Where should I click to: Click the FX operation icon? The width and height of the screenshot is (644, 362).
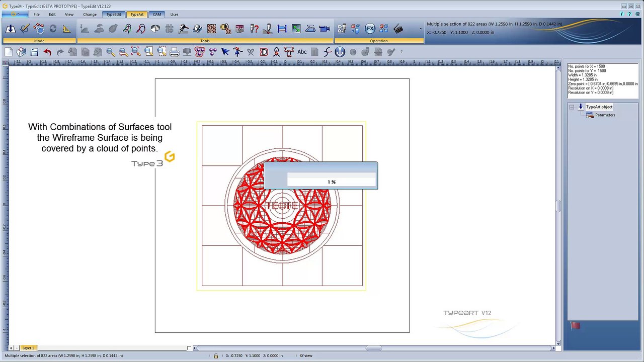pyautogui.click(x=370, y=29)
